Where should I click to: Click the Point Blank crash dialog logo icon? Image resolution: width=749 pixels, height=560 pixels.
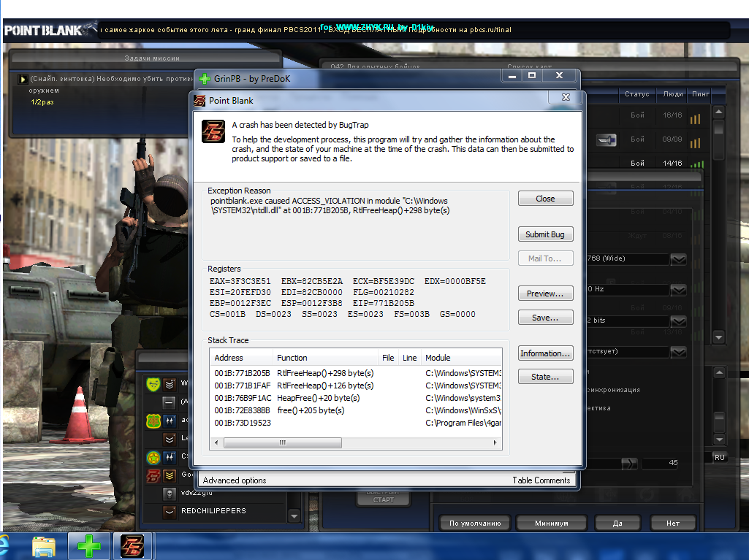coord(213,131)
